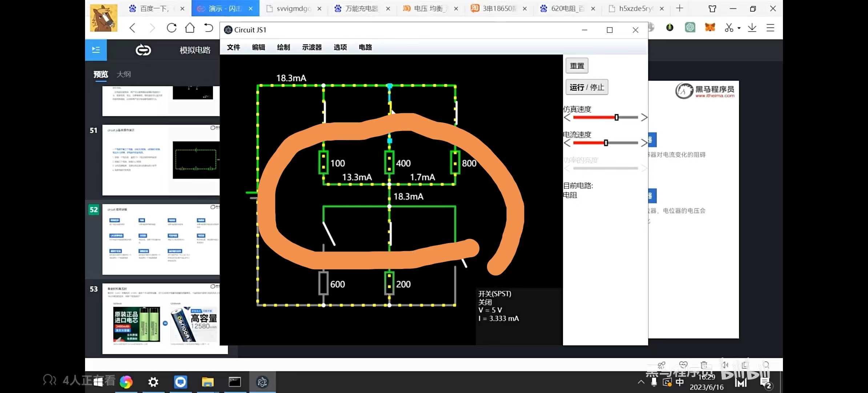Toggle the open switch above 600 resistor

click(x=329, y=234)
